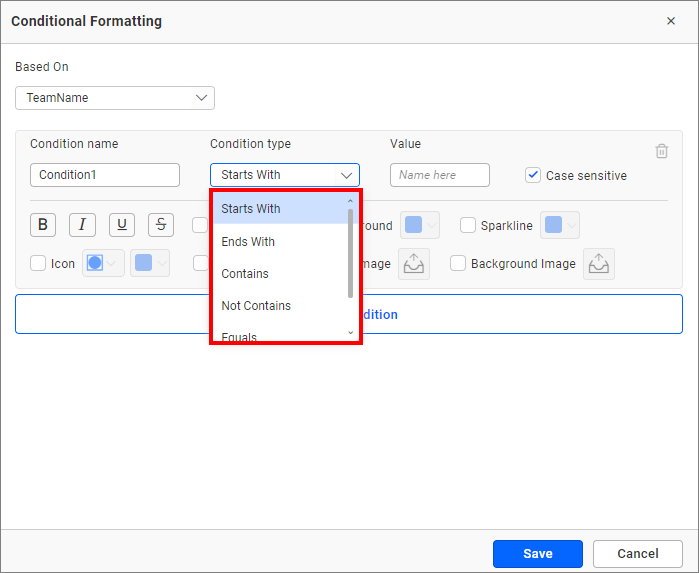Screen dimensions: 699x573
Task: Toggle Strikethrough text formatting
Action: click(161, 225)
